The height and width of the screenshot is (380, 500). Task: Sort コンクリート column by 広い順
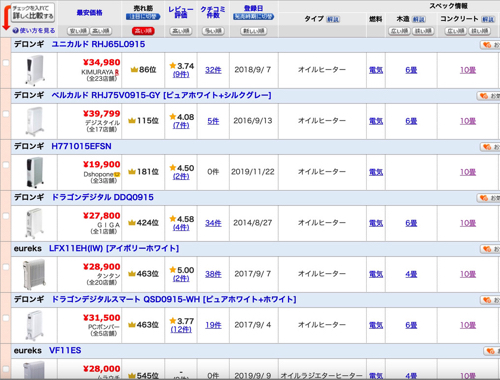tap(456, 31)
